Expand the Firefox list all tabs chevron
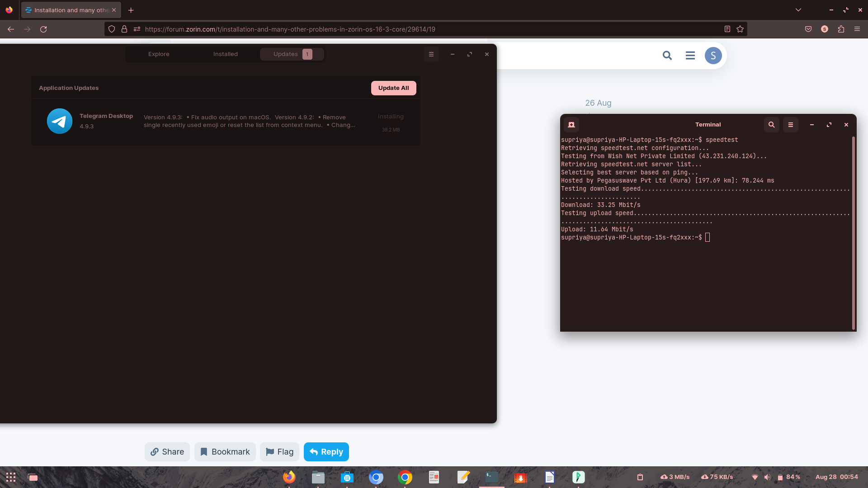868x488 pixels. pos(798,10)
